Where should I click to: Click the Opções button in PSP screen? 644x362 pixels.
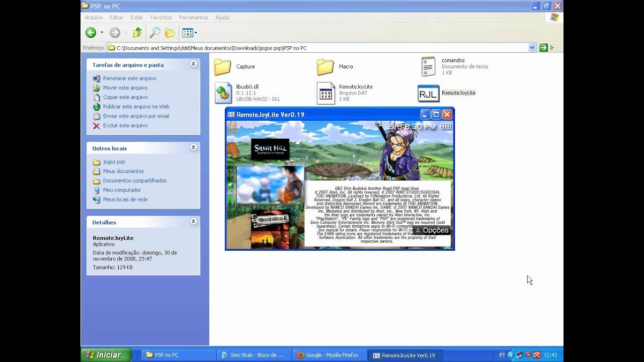coord(432,230)
